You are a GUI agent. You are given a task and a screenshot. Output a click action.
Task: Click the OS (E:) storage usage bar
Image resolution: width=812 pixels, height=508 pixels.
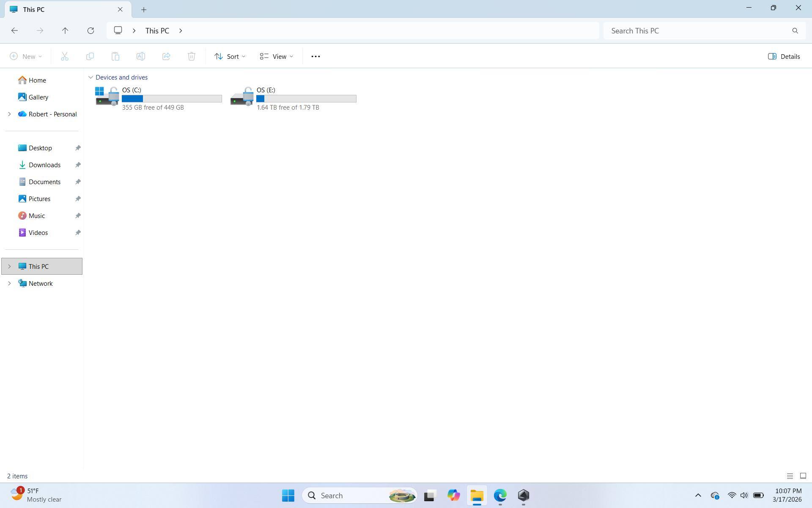[x=306, y=99]
